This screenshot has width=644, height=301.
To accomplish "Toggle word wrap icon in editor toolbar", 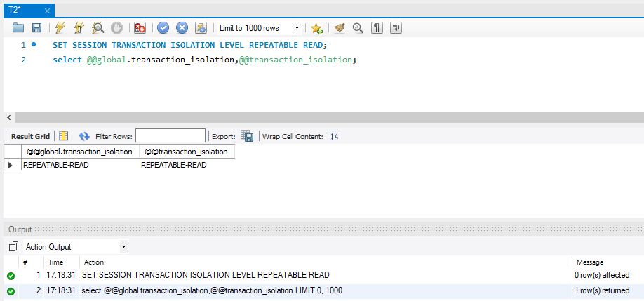I will (x=396, y=28).
